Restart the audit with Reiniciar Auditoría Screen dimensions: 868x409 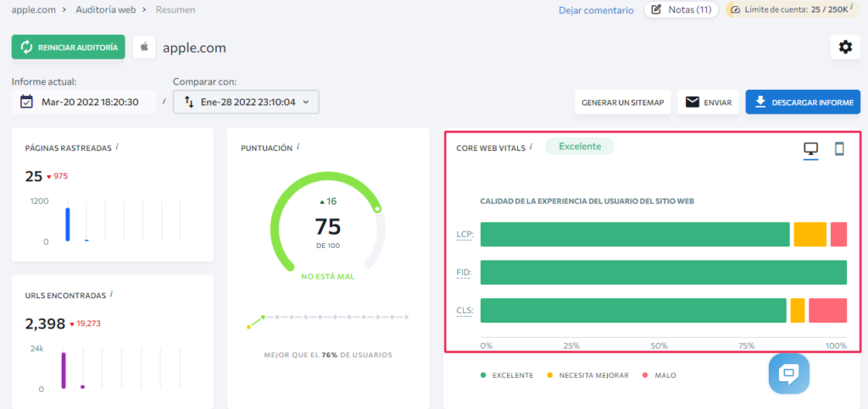(x=68, y=47)
